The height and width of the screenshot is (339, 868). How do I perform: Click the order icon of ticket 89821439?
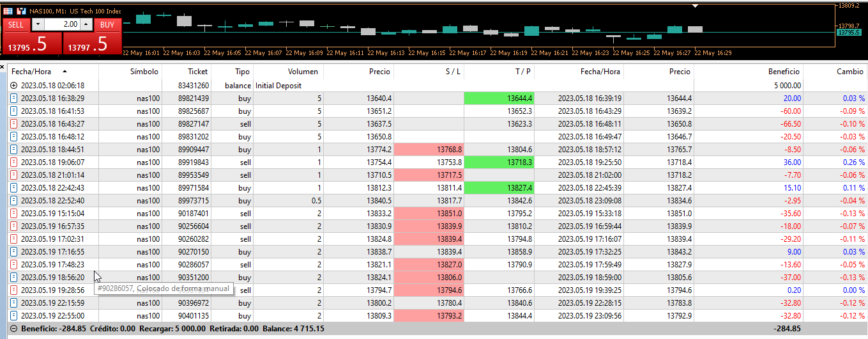pos(14,98)
